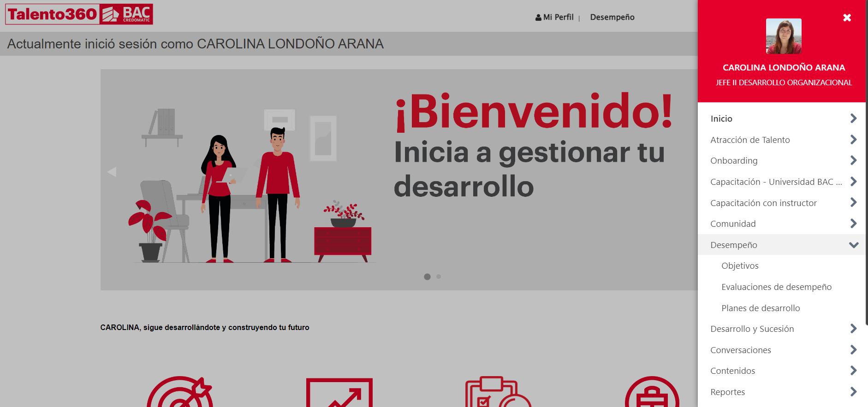The height and width of the screenshot is (407, 868).
Task: Click the name CAROLINA LONDOÑO ARANA in sidebar
Action: [x=784, y=67]
